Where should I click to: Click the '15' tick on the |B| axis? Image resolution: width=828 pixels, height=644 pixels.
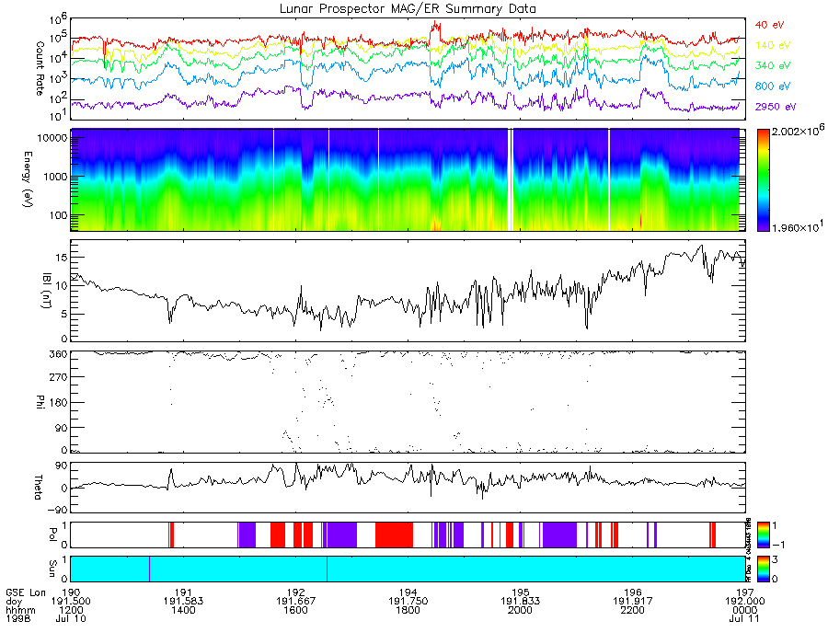tap(61, 257)
